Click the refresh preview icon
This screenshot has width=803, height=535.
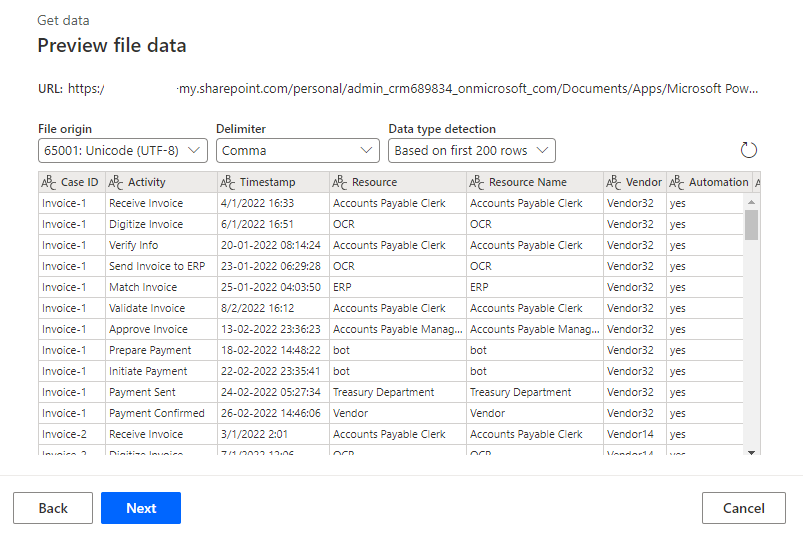748,150
